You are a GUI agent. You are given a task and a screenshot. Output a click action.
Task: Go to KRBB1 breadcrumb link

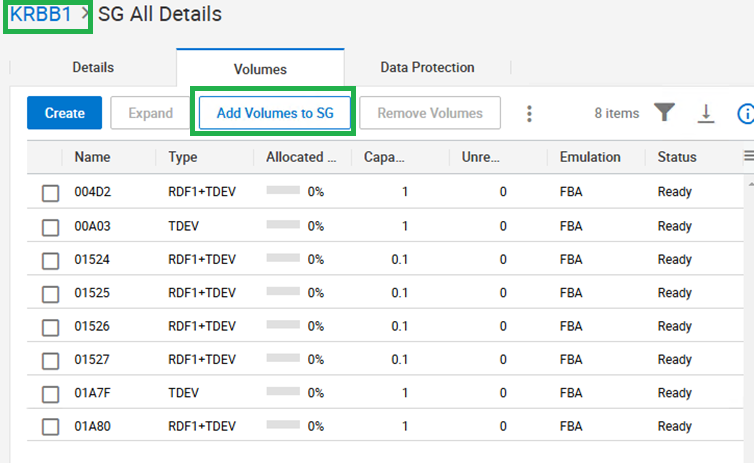[41, 14]
